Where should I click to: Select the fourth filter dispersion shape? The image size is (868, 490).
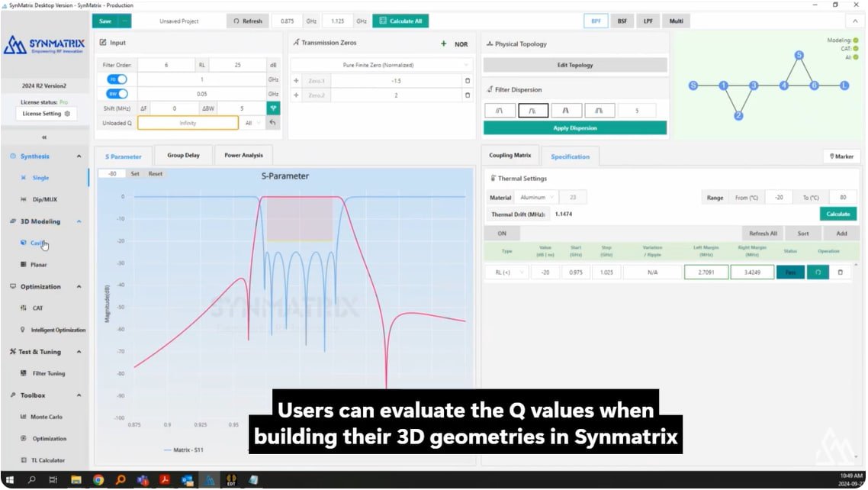click(x=599, y=111)
